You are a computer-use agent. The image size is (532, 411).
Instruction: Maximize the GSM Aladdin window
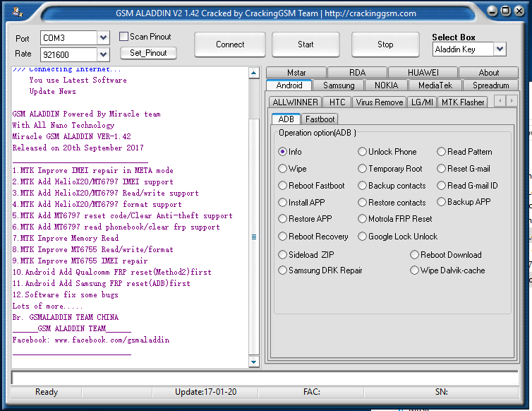(505, 11)
